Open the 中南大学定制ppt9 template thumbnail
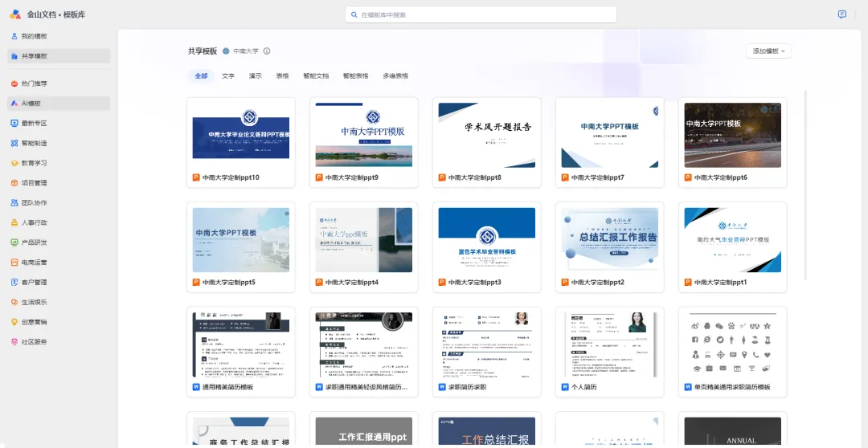Viewport: 868px width, 448px height. (364, 134)
